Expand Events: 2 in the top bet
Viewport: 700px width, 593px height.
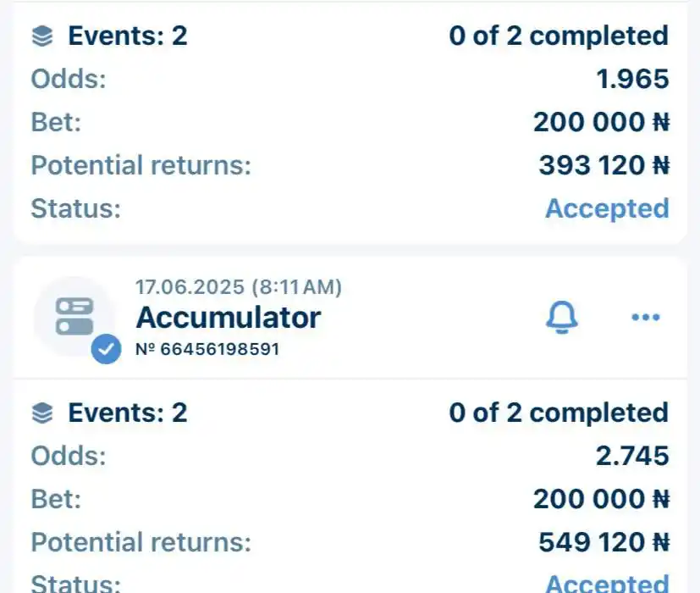(x=128, y=36)
